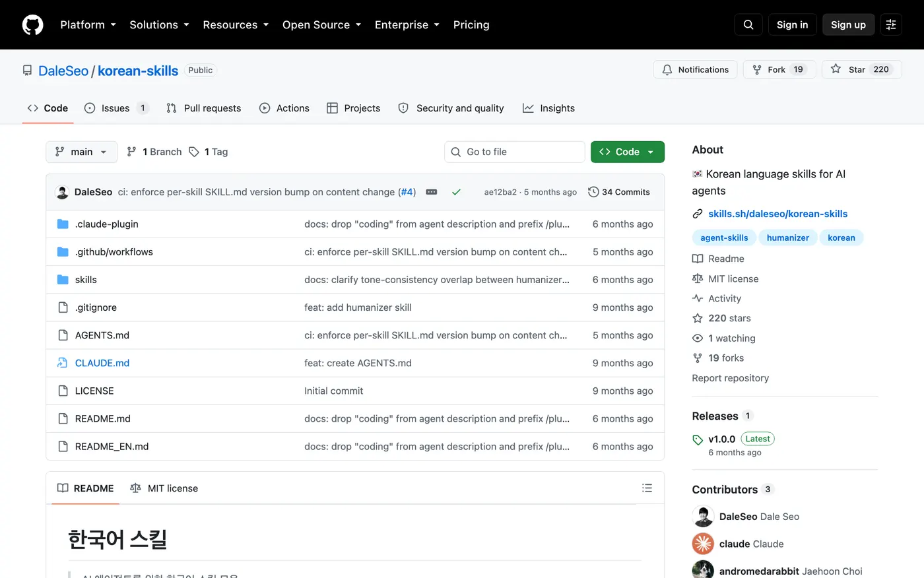Click the humanizer topic tag
The image size is (924, 578).
pyautogui.click(x=787, y=238)
